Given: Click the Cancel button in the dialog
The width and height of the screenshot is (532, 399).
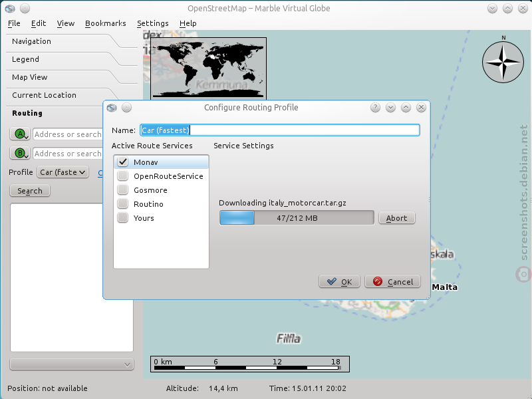Looking at the screenshot, I should pos(392,281).
